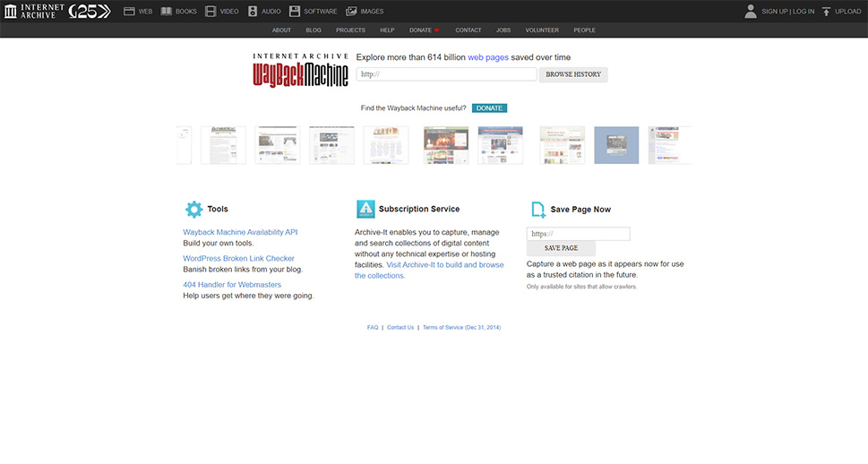Open the Images icon

coord(351,11)
